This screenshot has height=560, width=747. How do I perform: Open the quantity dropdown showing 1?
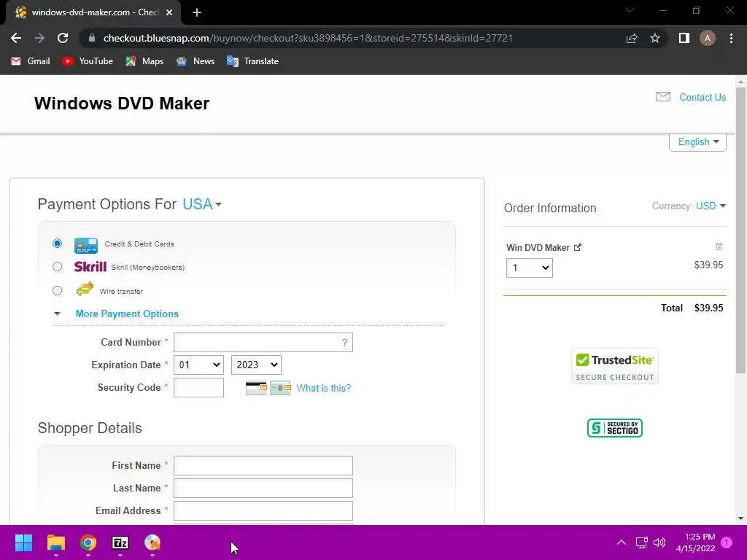coord(530,268)
